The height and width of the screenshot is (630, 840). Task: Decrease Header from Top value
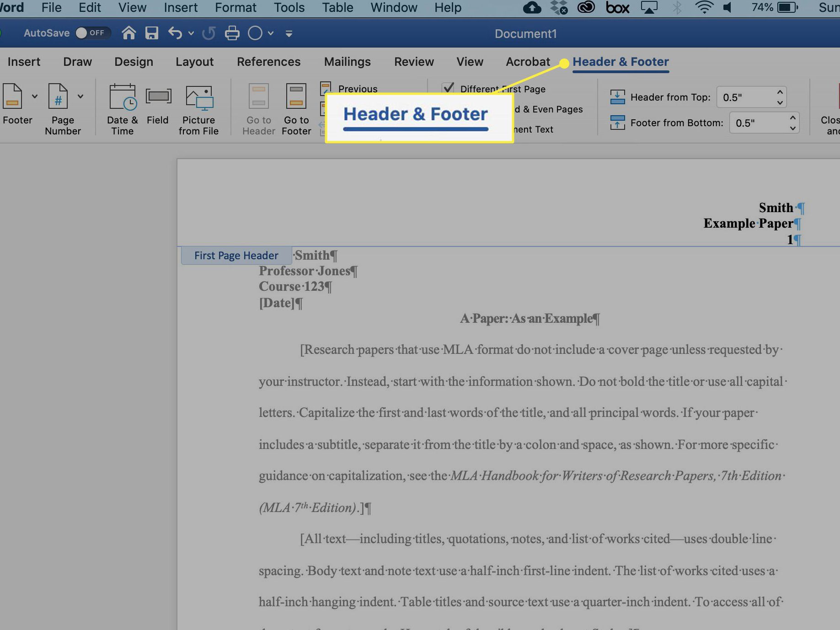coord(780,103)
